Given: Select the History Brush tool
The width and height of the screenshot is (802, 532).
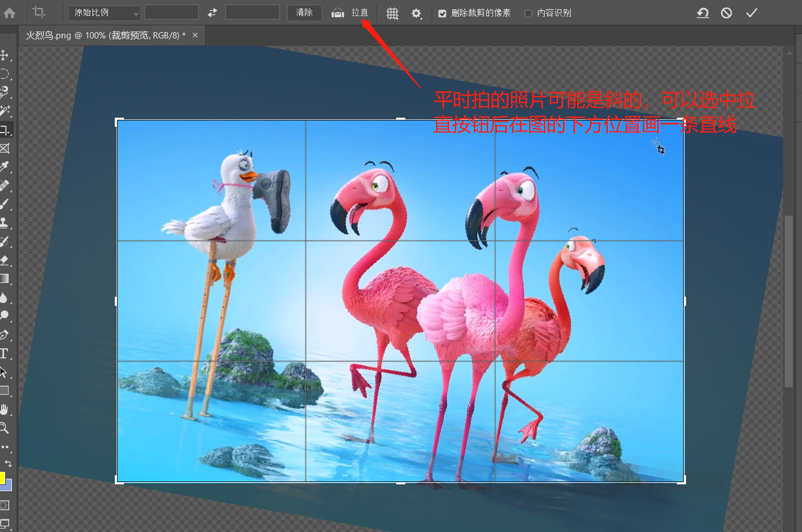Looking at the screenshot, I should [5, 242].
